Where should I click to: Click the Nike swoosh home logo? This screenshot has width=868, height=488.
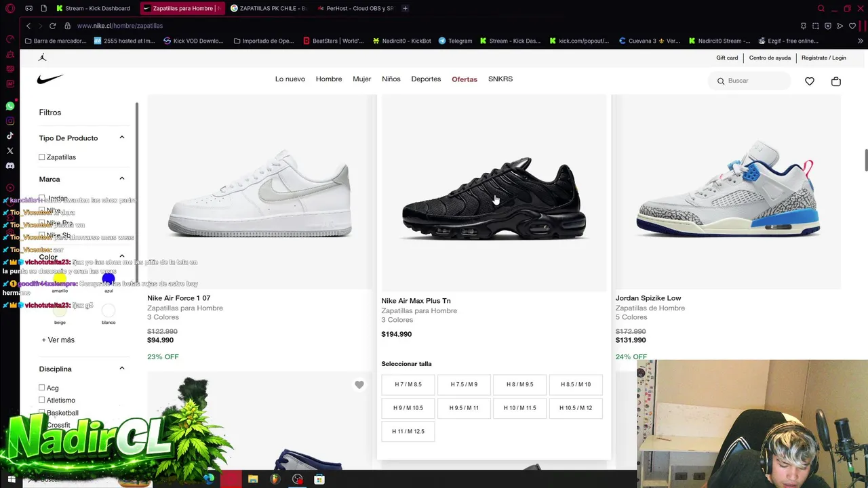click(50, 79)
